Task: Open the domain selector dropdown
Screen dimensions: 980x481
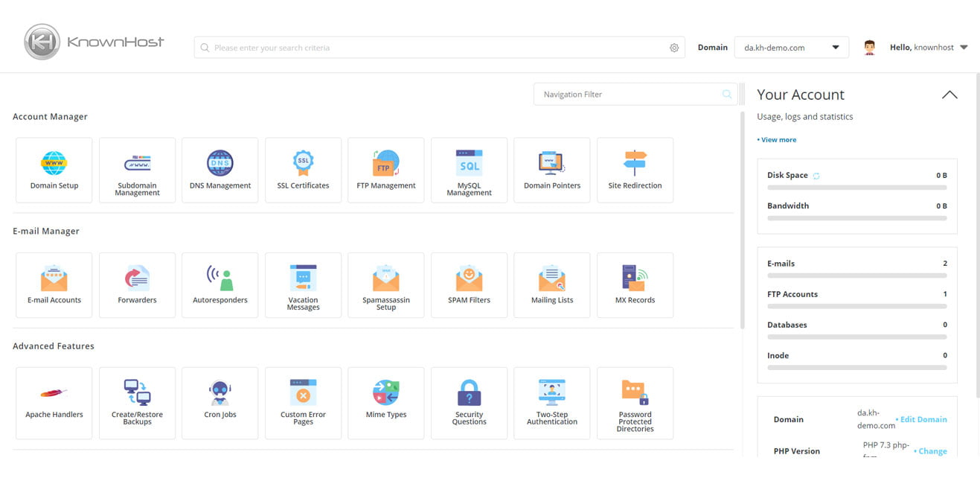Action: 791,47
